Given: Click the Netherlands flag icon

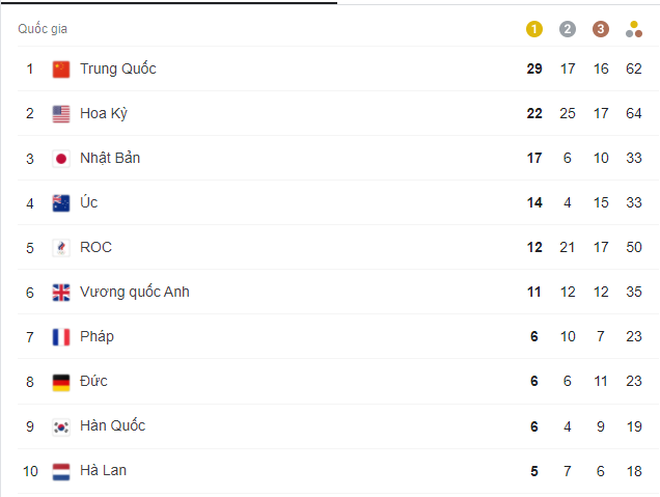Looking at the screenshot, I should [62, 470].
